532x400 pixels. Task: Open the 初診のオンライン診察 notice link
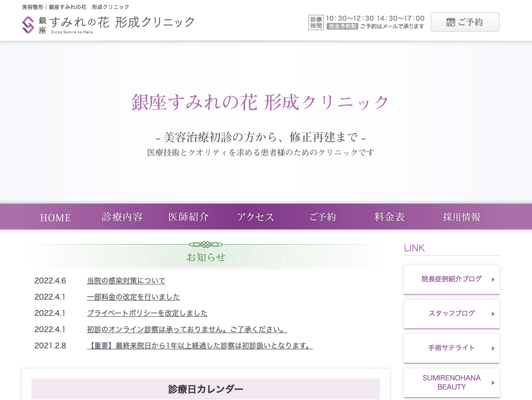tap(187, 329)
